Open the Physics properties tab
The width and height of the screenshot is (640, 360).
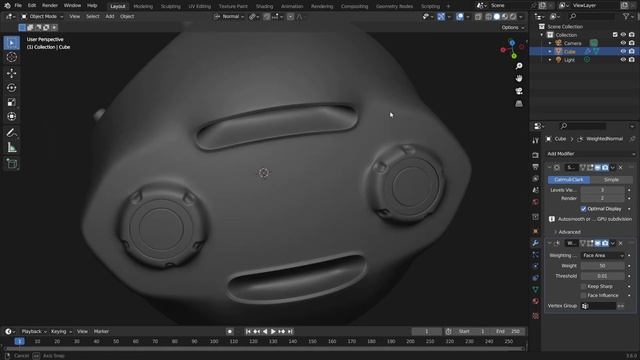coord(536,266)
